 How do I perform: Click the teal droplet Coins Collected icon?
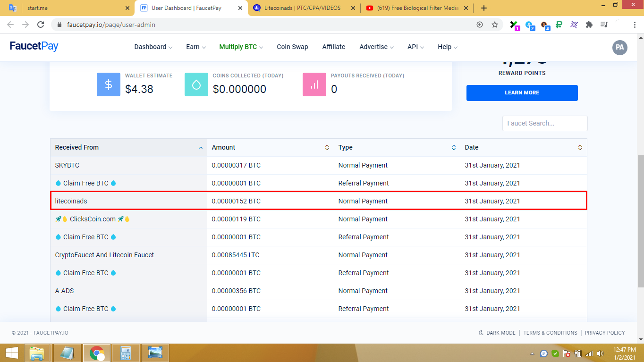tap(196, 84)
